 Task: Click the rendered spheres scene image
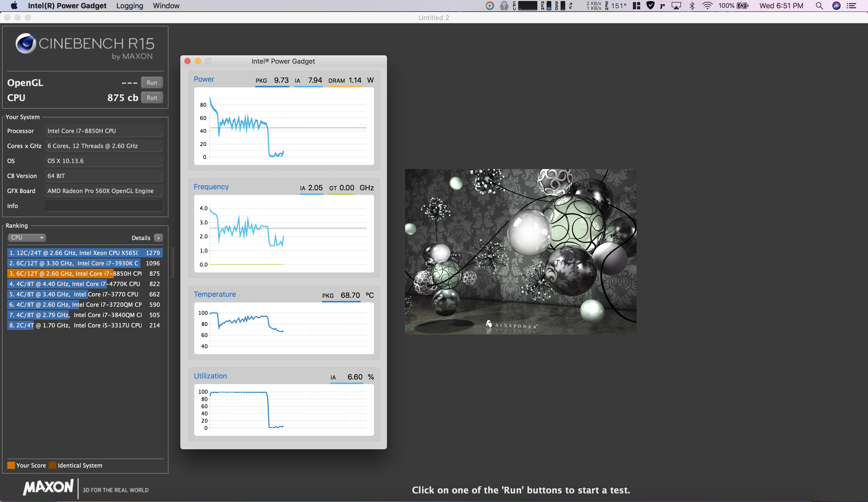521,251
